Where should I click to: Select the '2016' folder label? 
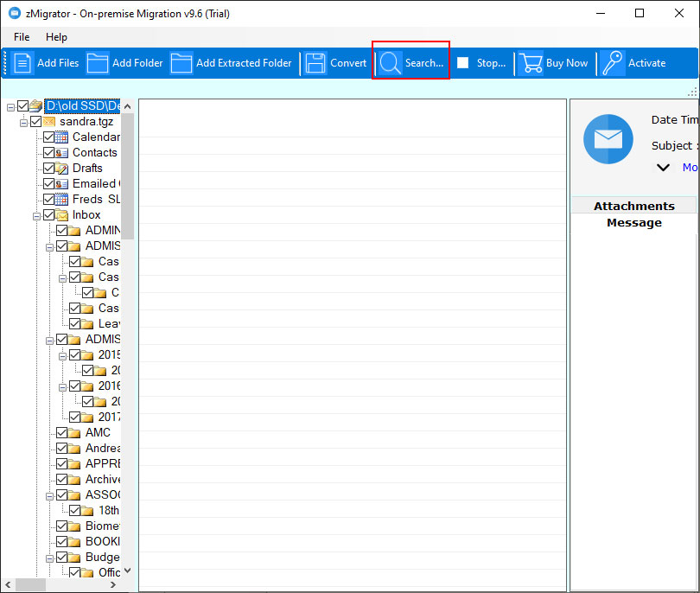110,386
